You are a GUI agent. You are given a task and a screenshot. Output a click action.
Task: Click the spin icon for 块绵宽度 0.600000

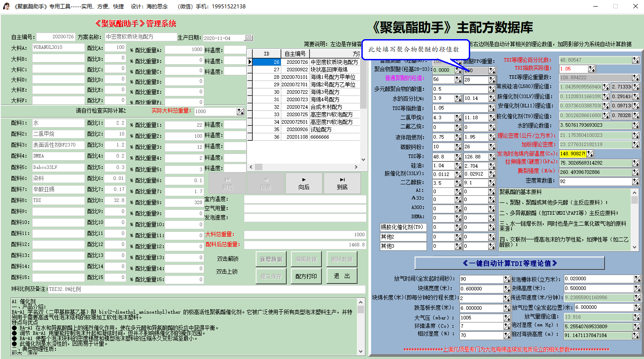pyautogui.click(x=507, y=289)
